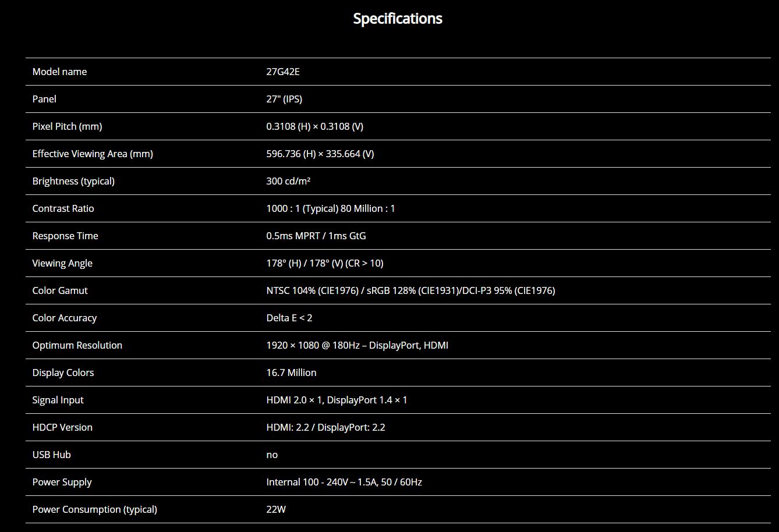Screen dimensions: 779x532
Task: Select the Contrast Ratio label
Action: (63, 208)
